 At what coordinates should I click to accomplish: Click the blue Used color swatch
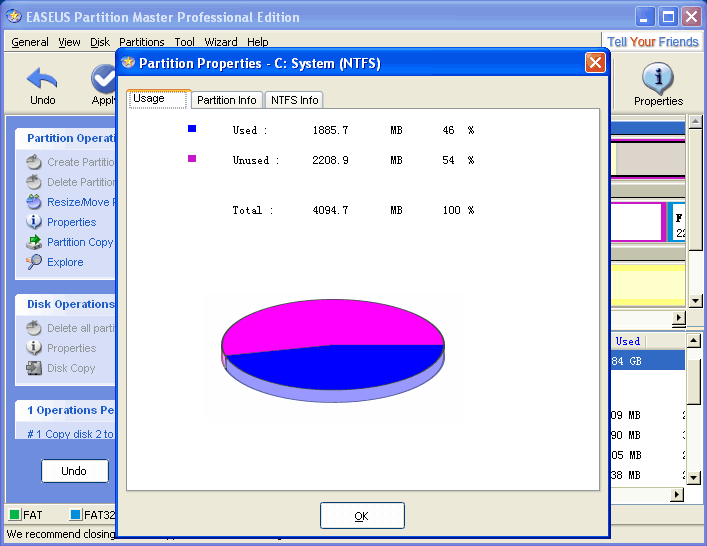click(192, 129)
